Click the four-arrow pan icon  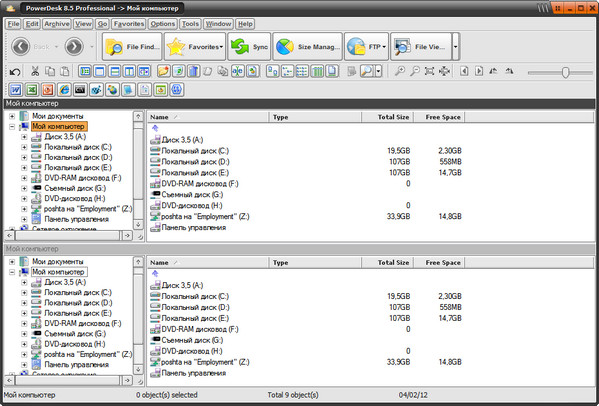click(x=444, y=71)
